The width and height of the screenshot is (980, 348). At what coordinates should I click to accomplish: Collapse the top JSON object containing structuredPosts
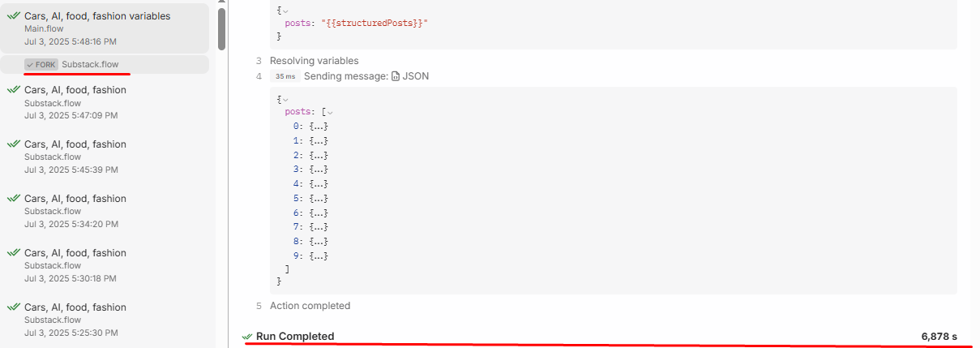pyautogui.click(x=285, y=10)
